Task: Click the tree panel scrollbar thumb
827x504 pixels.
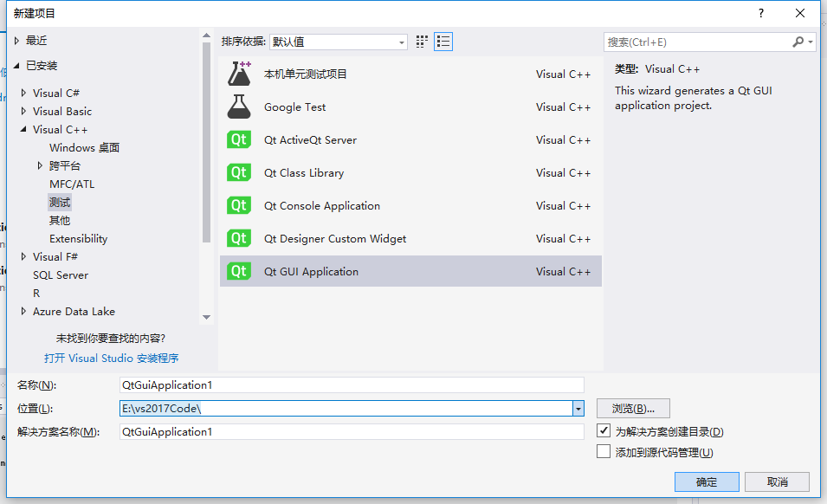Action: pyautogui.click(x=206, y=142)
